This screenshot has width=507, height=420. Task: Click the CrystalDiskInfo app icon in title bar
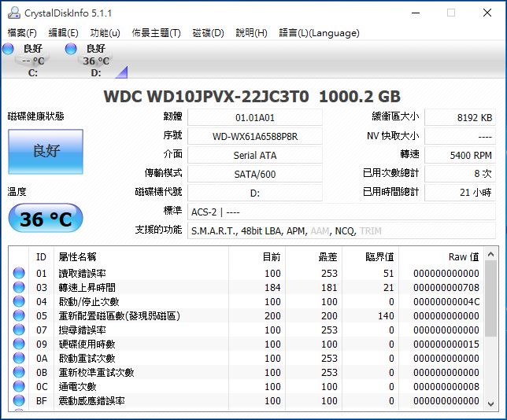[14, 13]
